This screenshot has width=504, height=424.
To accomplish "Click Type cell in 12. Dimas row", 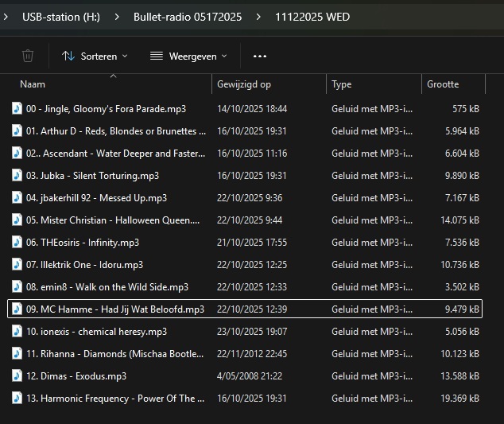I will pyautogui.click(x=372, y=376).
